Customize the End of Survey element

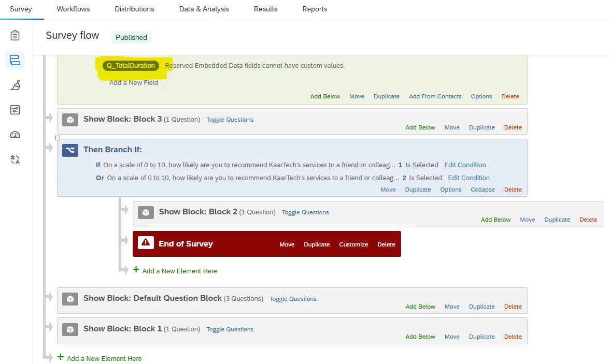pyautogui.click(x=353, y=244)
